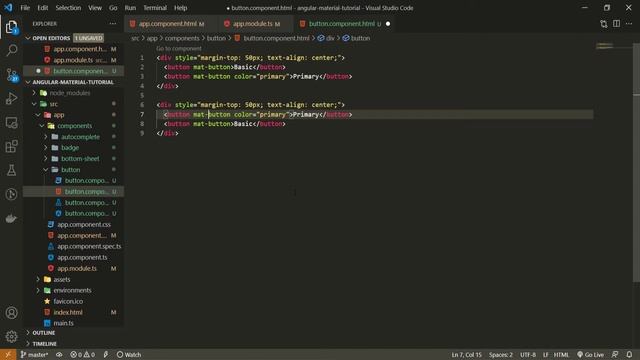
Task: Open the Run and Debug view
Action: pos(11,98)
